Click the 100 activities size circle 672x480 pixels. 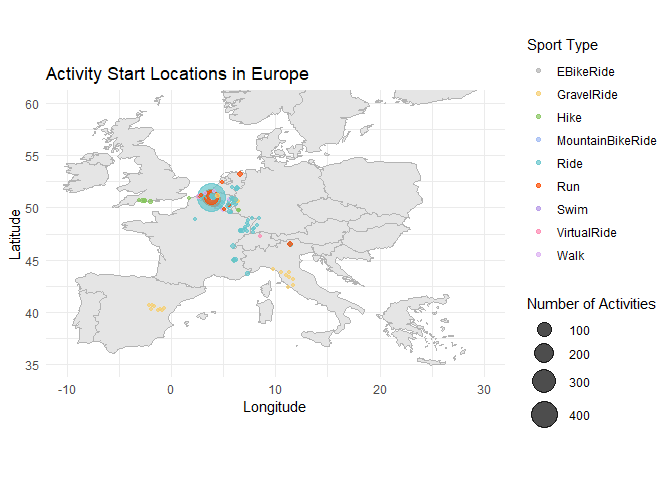pos(544,330)
